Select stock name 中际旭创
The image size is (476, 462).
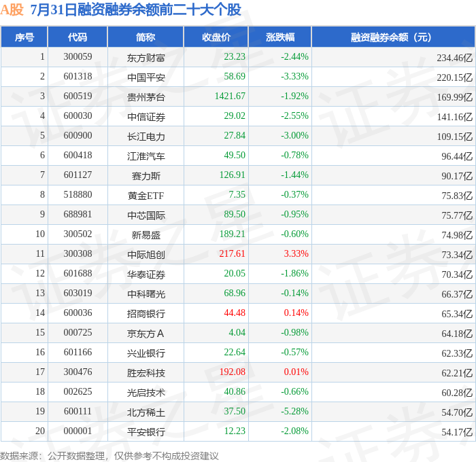click(x=146, y=255)
